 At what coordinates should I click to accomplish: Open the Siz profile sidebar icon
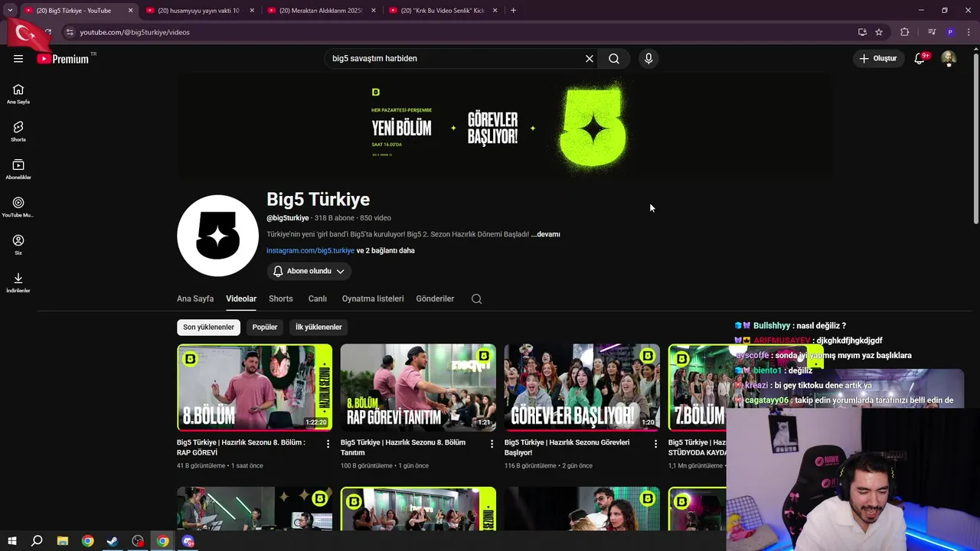(x=18, y=245)
